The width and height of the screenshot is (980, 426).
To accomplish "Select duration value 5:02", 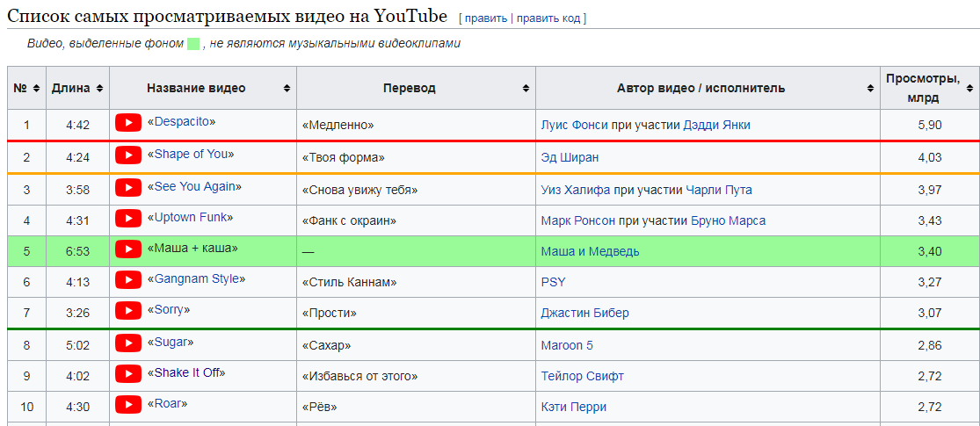I will 77,345.
